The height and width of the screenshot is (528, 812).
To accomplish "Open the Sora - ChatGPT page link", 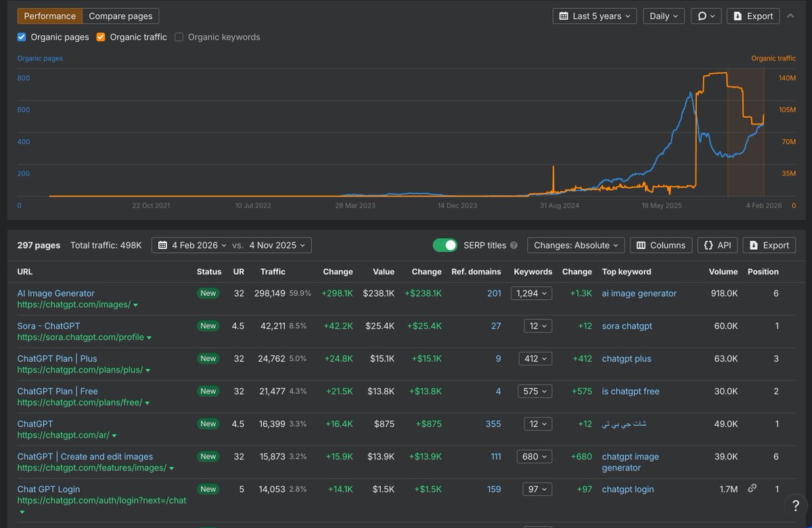I will coord(49,326).
